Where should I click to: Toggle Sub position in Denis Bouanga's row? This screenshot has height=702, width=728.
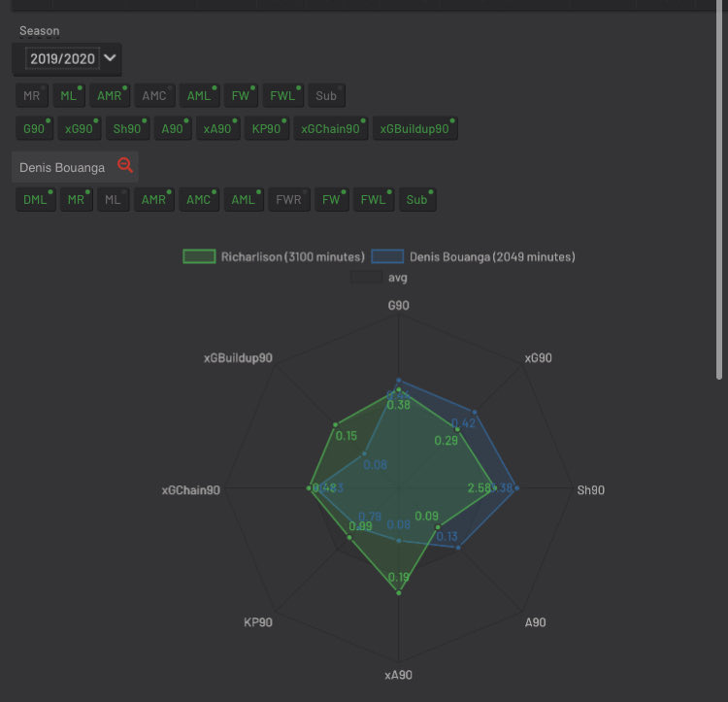pos(417,200)
